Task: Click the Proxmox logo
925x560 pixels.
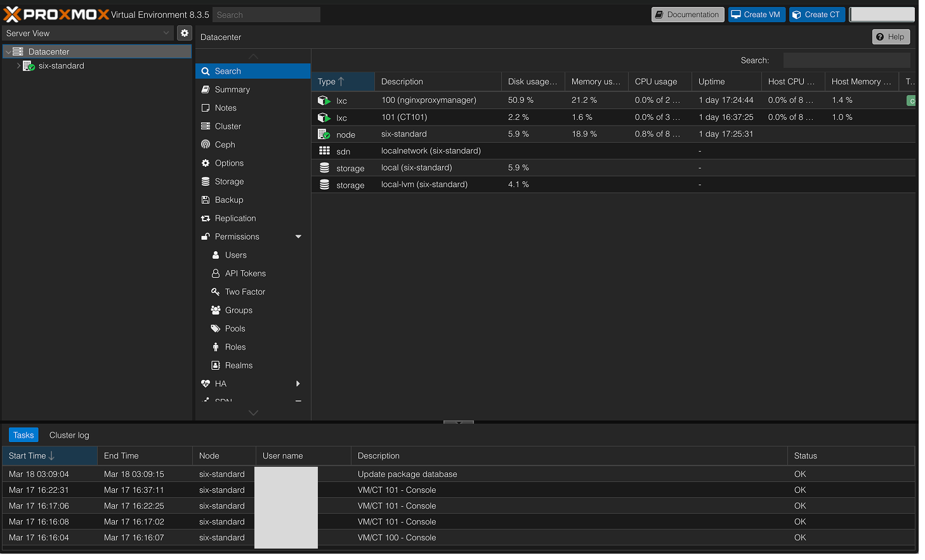Action: pyautogui.click(x=56, y=14)
